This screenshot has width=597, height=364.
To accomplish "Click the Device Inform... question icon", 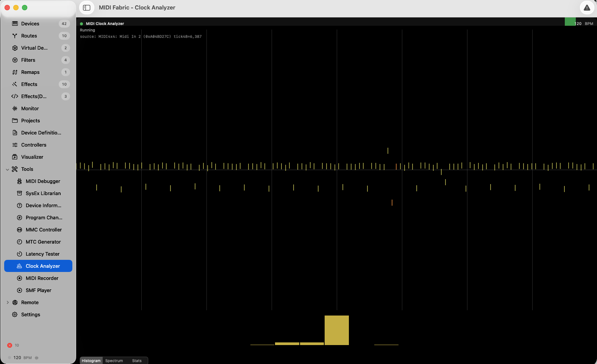I will (x=19, y=205).
